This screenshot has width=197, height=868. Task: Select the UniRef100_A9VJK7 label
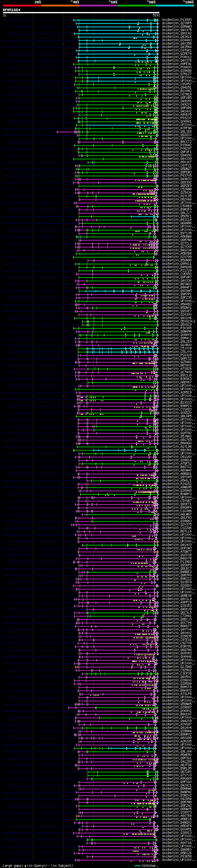pyautogui.click(x=176, y=162)
